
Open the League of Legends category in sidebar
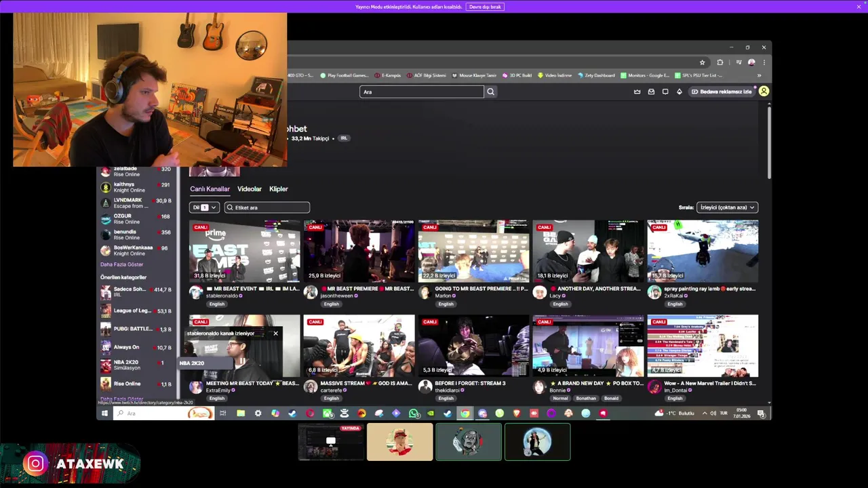(x=136, y=311)
